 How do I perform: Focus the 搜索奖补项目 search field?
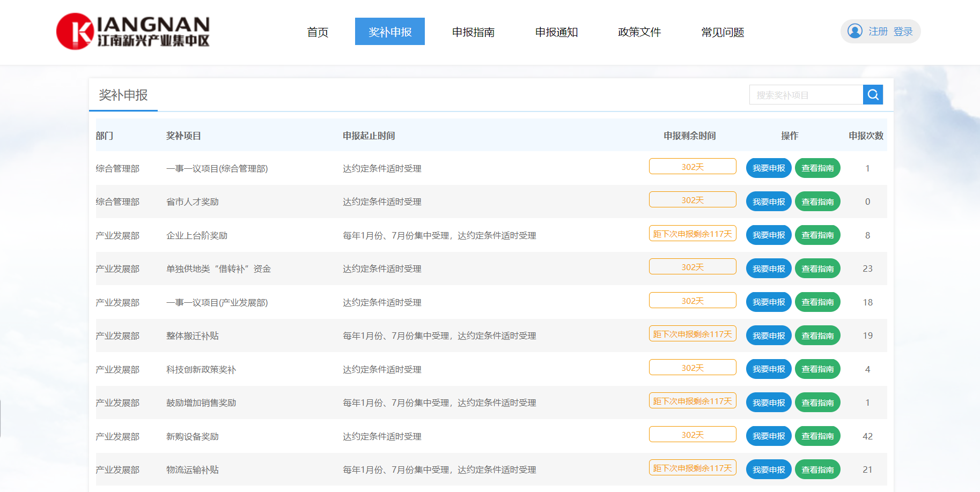[806, 95]
